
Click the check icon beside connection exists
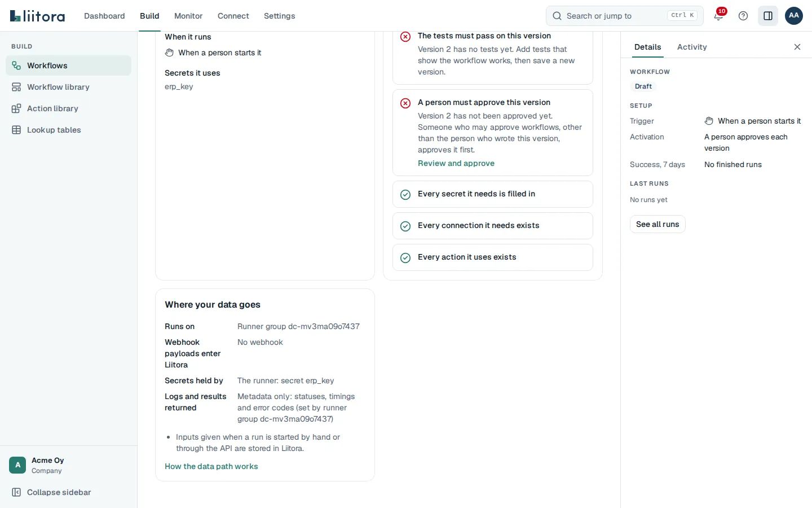pyautogui.click(x=405, y=226)
